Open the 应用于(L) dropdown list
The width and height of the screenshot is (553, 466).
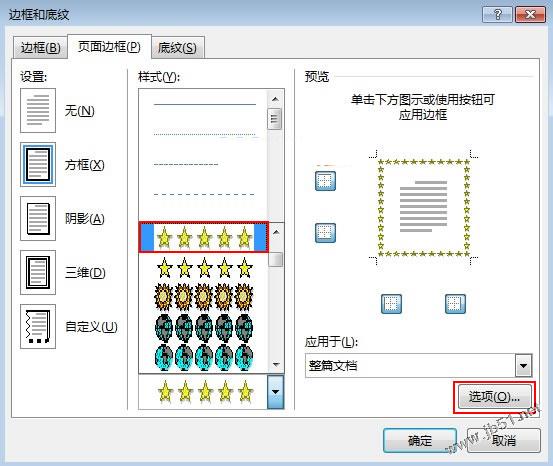pyautogui.click(x=524, y=365)
